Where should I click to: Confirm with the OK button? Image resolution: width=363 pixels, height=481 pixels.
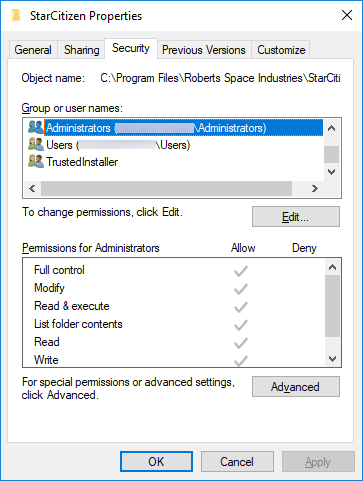156,462
